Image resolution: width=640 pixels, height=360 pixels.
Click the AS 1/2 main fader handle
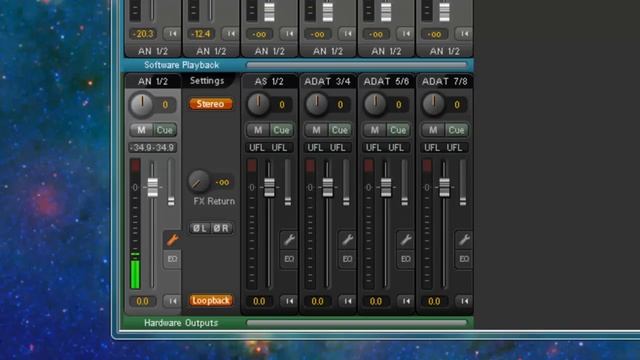(269, 187)
